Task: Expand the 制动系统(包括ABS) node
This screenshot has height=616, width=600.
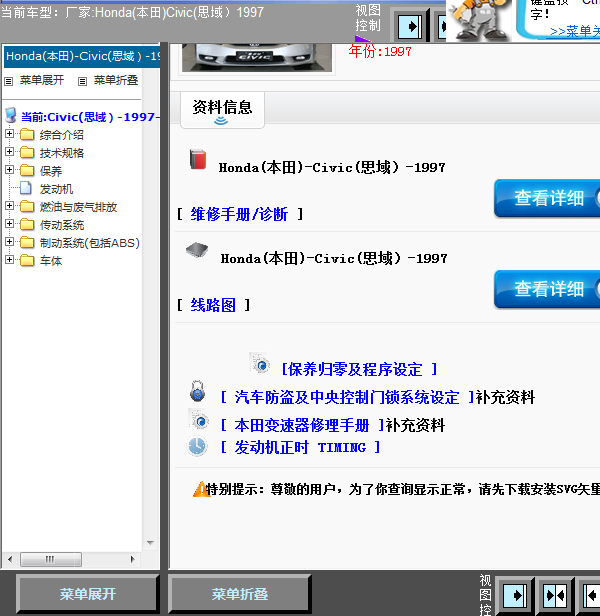Action: [x=9, y=242]
